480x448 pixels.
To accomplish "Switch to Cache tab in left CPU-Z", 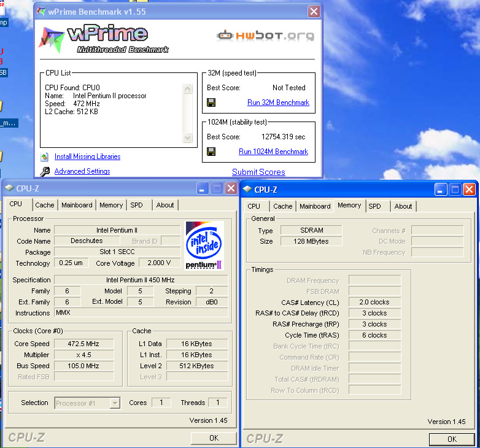I will [x=45, y=205].
